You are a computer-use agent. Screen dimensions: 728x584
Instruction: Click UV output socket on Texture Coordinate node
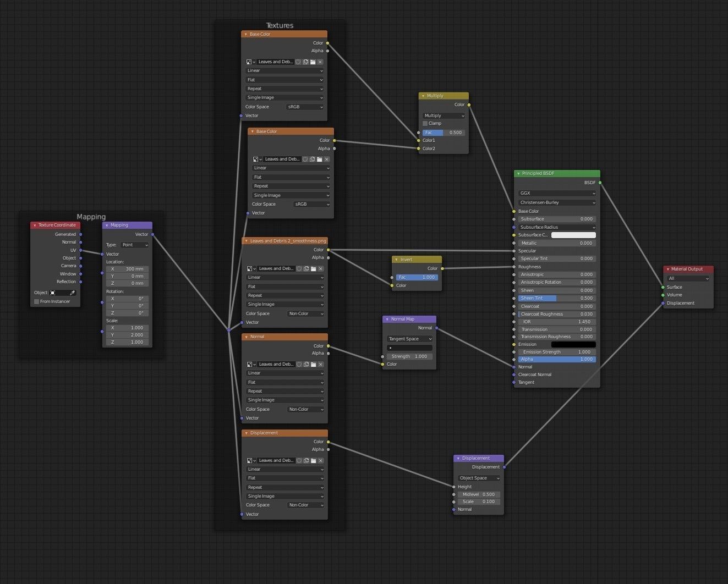coord(80,250)
